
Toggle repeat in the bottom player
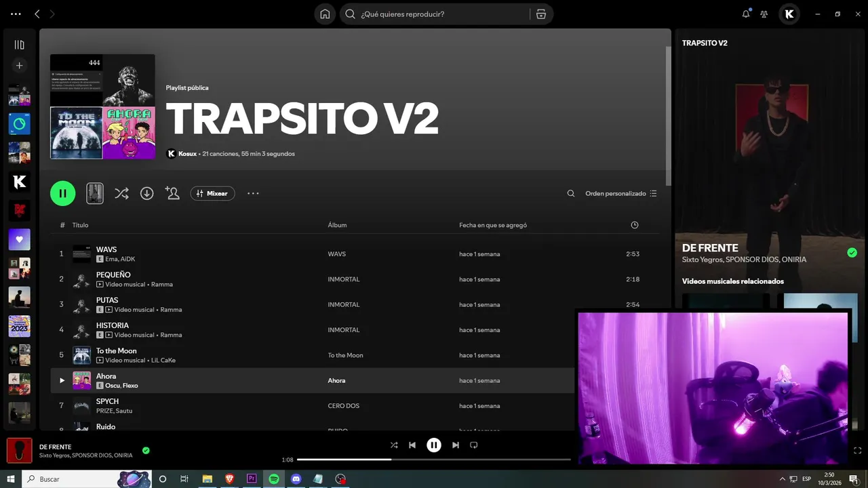click(x=474, y=445)
